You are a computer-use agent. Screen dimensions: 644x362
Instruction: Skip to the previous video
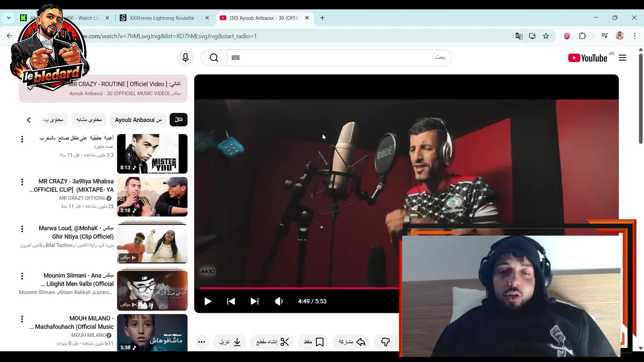231,301
